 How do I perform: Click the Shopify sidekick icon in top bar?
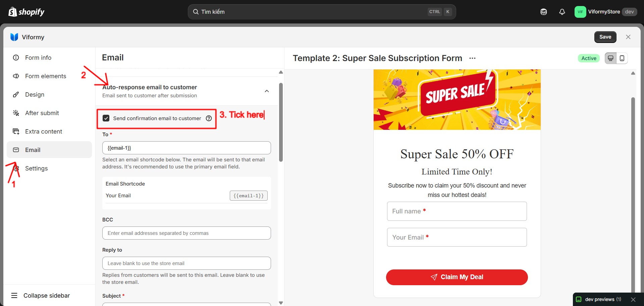(544, 12)
